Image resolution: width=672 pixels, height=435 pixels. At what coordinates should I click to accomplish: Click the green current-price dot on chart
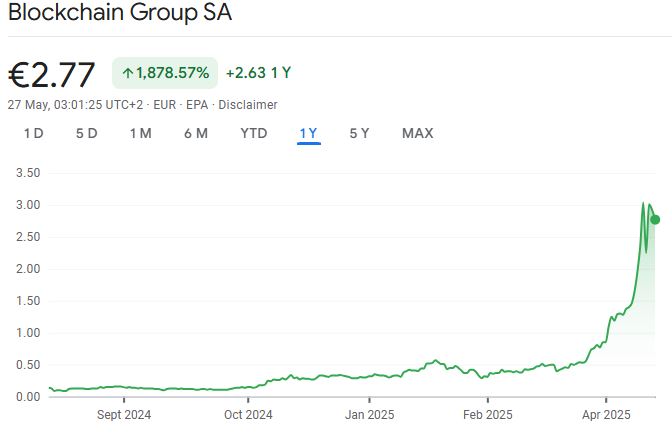point(655,220)
